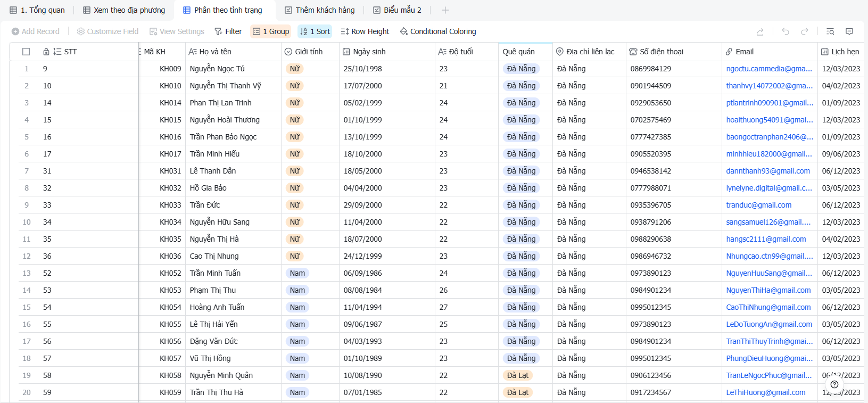Click the lock icon in STT column header
The image size is (868, 403).
46,52
